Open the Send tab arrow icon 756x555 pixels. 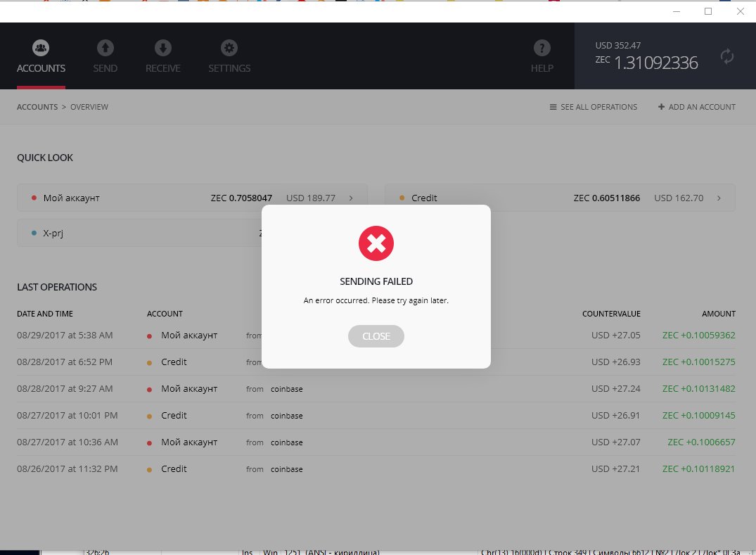[105, 48]
